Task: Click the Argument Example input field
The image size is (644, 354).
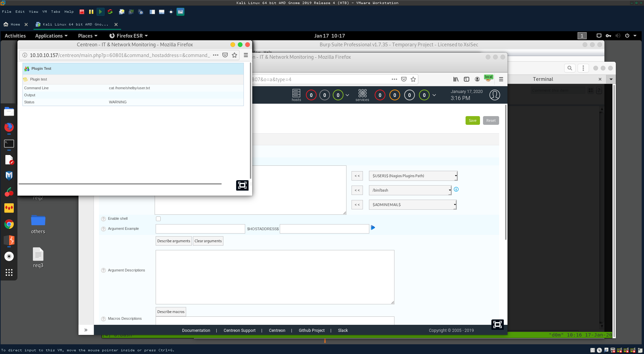Action: (200, 229)
